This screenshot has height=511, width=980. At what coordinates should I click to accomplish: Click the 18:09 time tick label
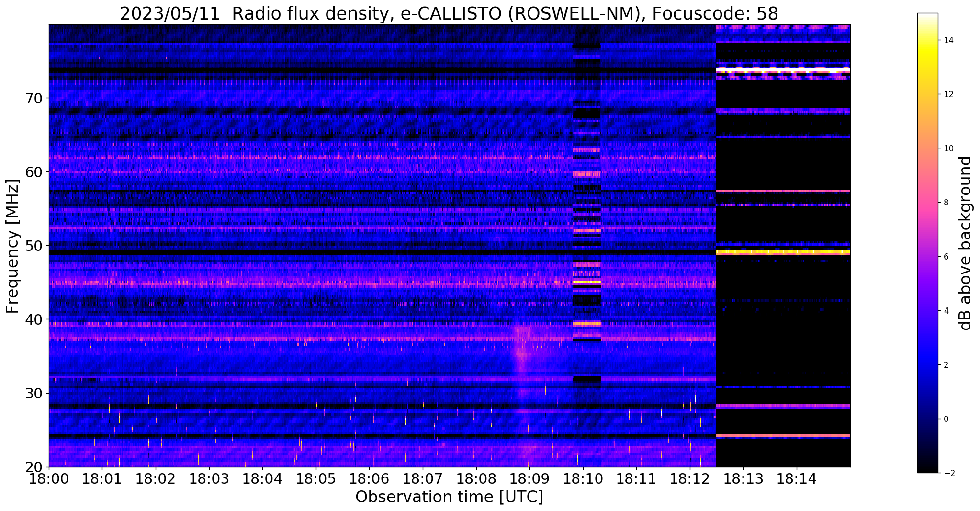pos(529,478)
